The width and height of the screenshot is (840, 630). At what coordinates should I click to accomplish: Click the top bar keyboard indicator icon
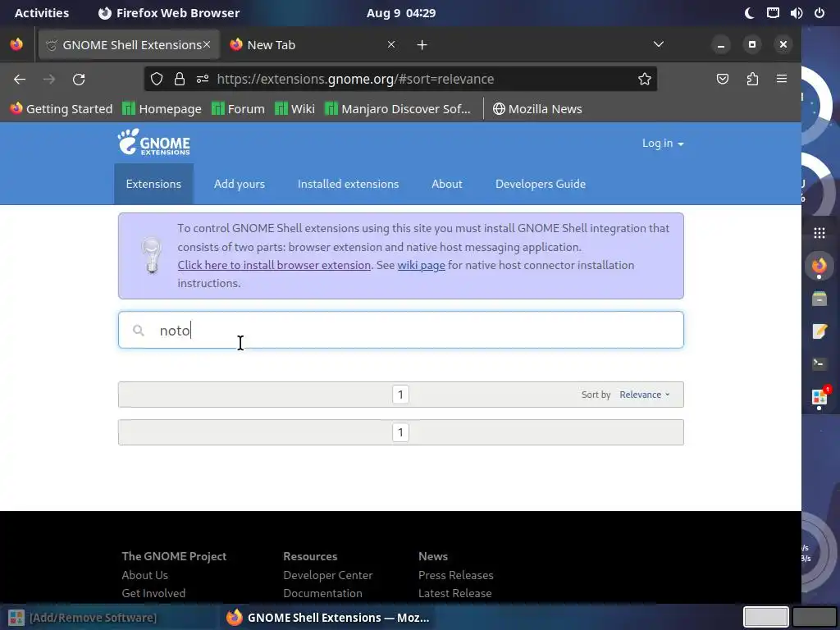point(773,13)
